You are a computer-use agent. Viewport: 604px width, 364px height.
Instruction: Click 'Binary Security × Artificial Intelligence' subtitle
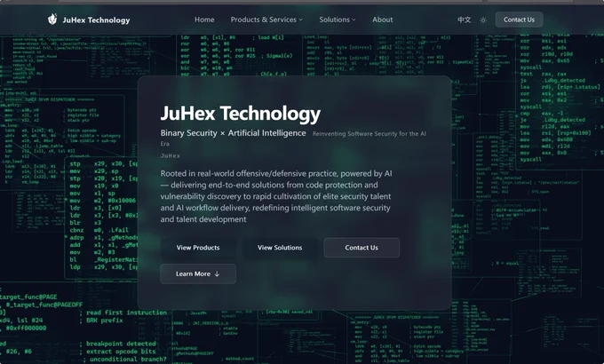(x=233, y=133)
